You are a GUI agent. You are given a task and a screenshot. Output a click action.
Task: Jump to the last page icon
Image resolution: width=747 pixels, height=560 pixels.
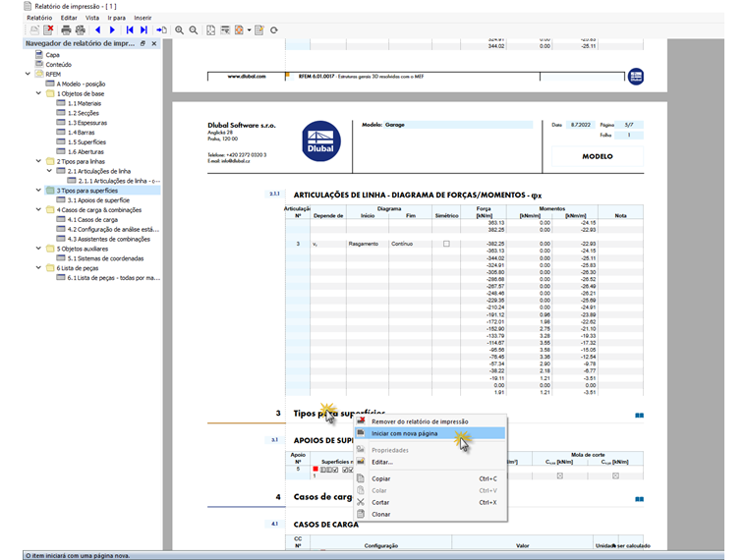144,30
